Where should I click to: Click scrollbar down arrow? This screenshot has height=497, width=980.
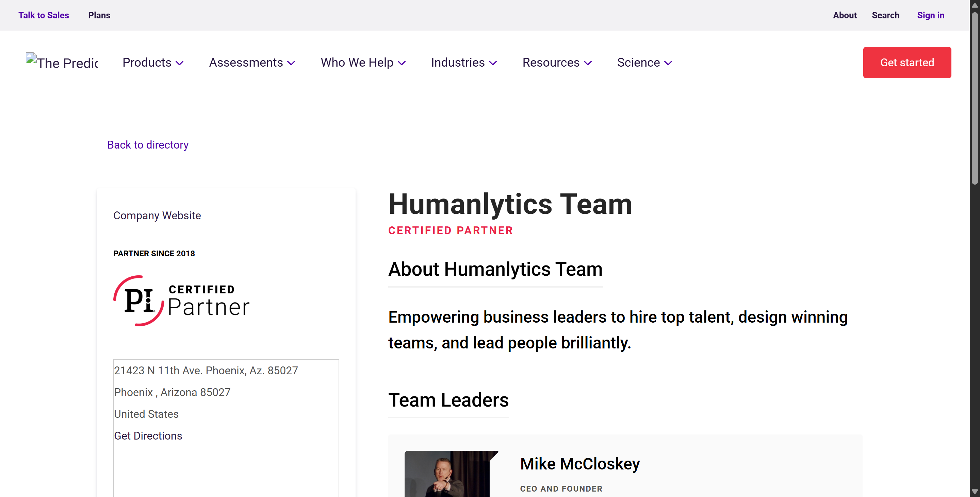click(974, 492)
